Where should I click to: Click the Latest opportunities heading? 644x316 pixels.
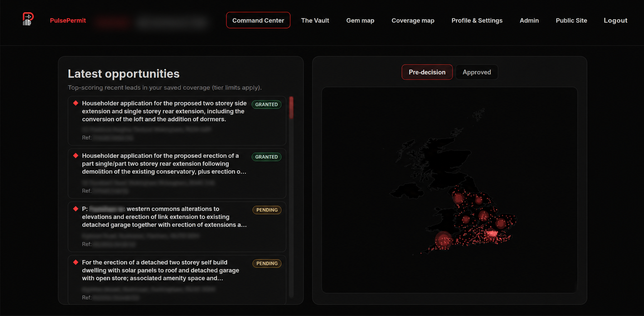tap(124, 74)
